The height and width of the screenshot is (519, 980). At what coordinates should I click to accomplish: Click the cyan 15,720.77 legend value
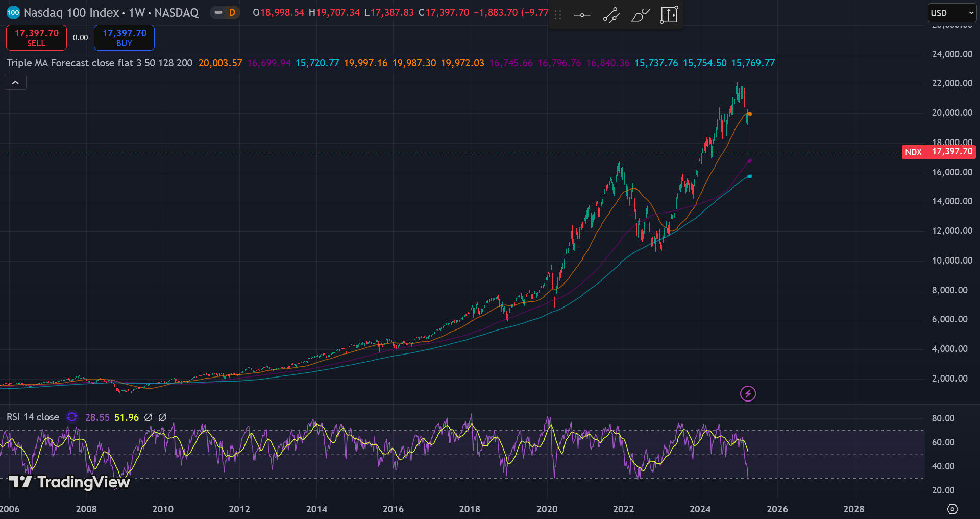pos(317,63)
